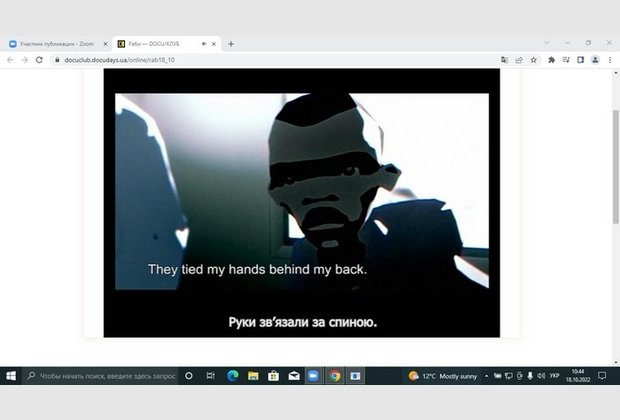Reload the current page

coord(39,60)
